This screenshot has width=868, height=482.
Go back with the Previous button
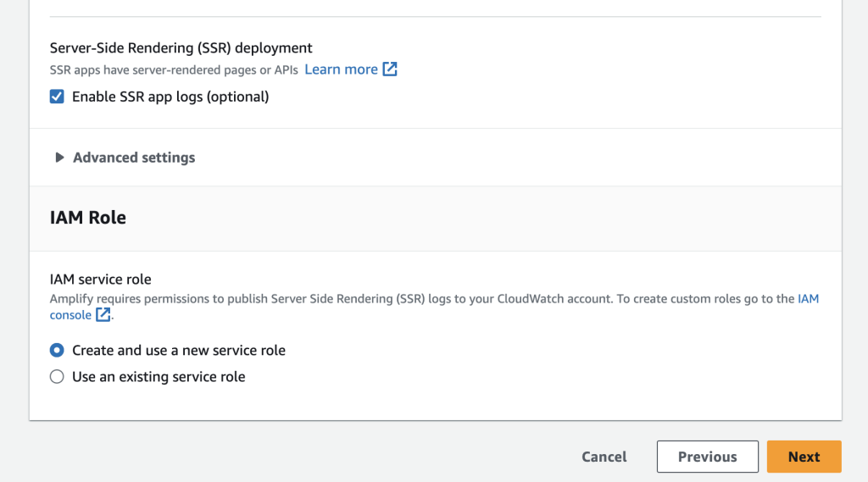pyautogui.click(x=708, y=457)
